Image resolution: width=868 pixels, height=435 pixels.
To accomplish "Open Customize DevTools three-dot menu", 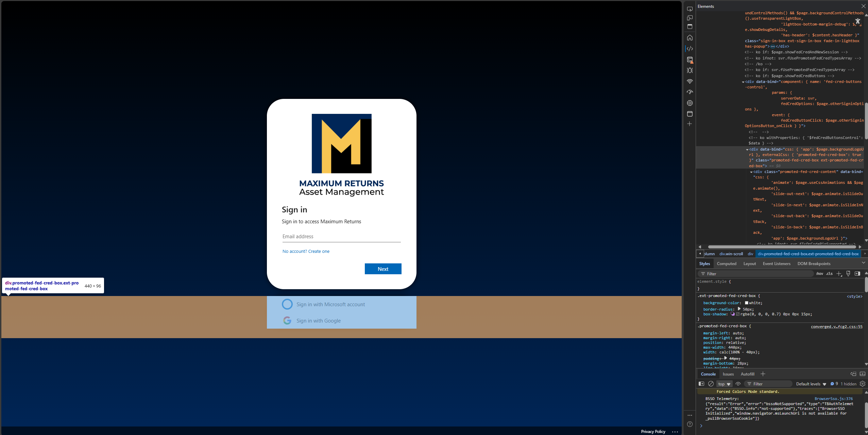I will tap(690, 415).
